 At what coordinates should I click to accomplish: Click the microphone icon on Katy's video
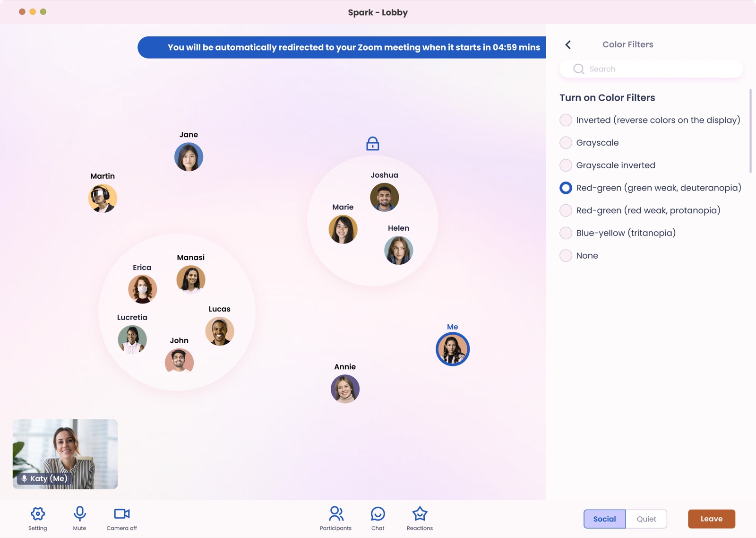pyautogui.click(x=24, y=478)
